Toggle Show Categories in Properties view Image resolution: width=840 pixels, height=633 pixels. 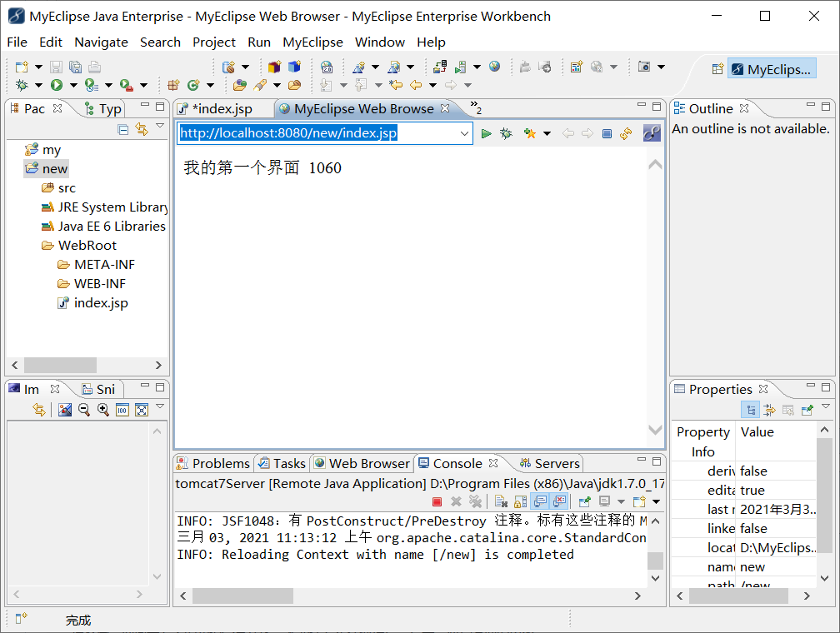(x=751, y=411)
